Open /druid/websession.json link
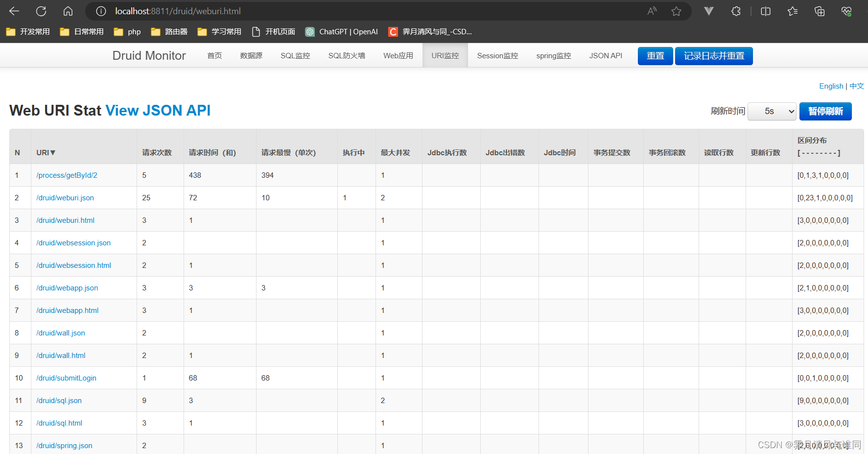 [x=73, y=243]
